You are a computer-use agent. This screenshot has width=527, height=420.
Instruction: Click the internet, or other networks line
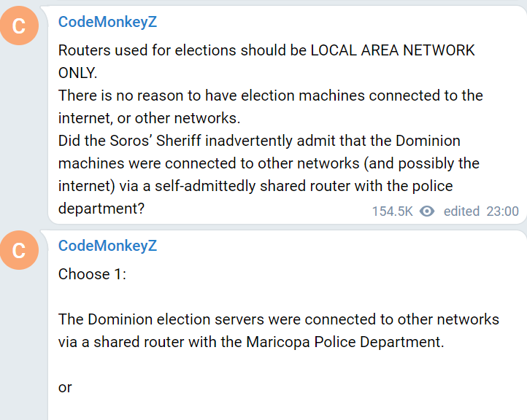149,118
